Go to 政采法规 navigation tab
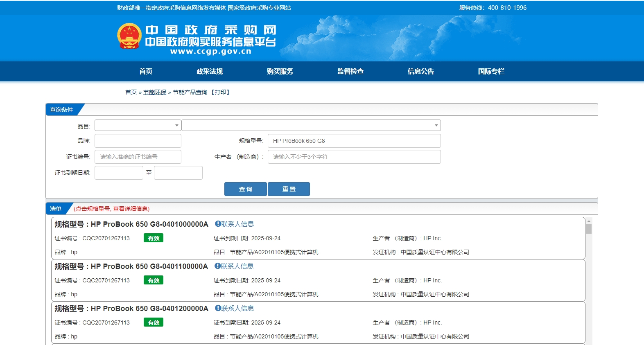Image resolution: width=644 pixels, height=345 pixels. point(209,71)
